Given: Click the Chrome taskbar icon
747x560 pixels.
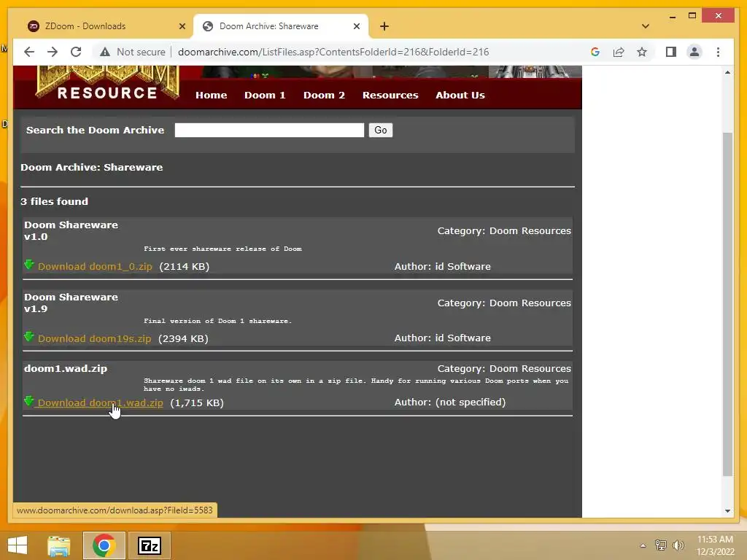Looking at the screenshot, I should (x=104, y=545).
